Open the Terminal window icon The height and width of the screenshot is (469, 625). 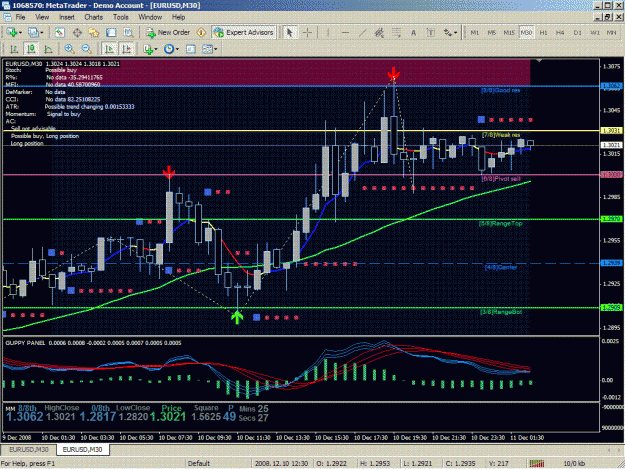(111, 33)
